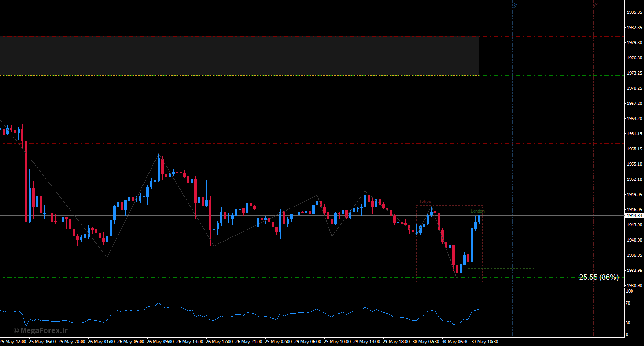Click the RSI level 0 label
644x346 pixels.
pyautogui.click(x=627, y=335)
